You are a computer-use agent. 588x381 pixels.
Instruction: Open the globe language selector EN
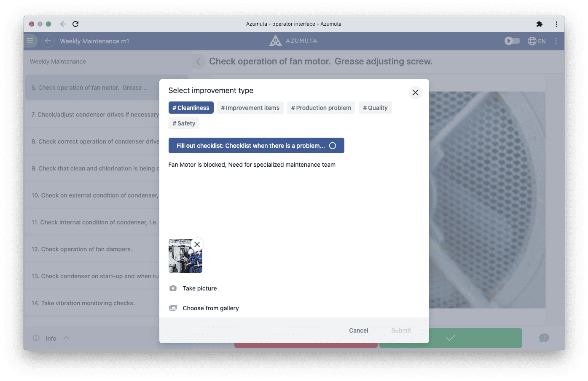pyautogui.click(x=537, y=41)
